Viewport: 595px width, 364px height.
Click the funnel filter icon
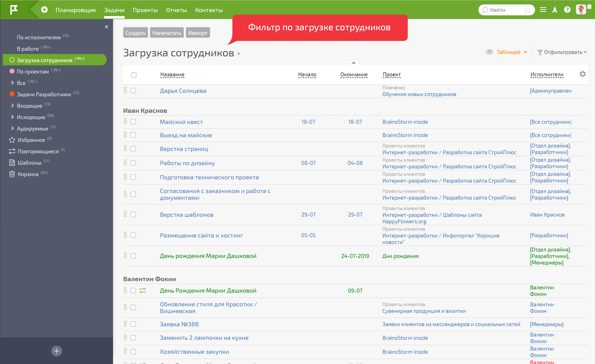(x=540, y=52)
